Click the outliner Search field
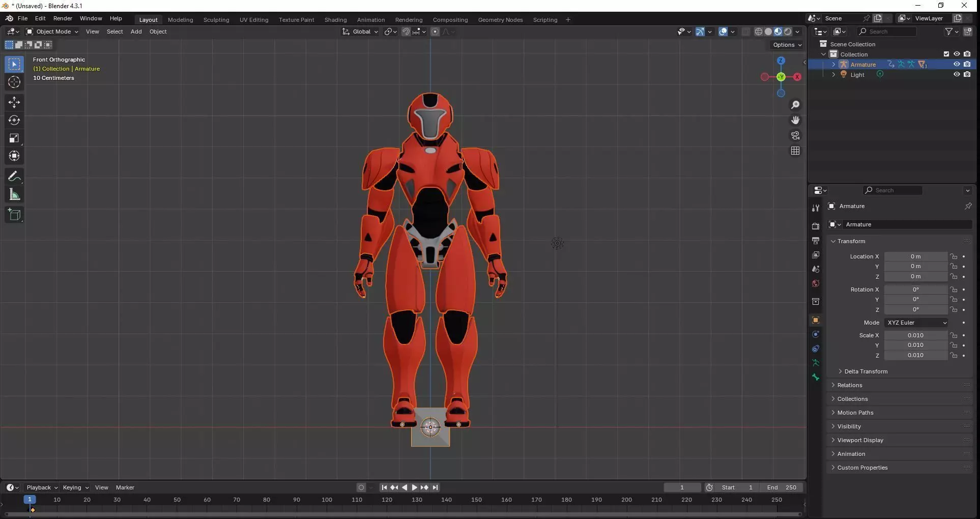The image size is (980, 519). 887,32
